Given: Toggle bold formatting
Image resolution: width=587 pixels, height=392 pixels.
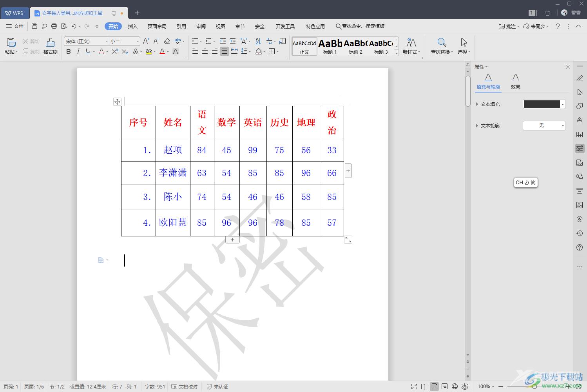Looking at the screenshot, I should tap(69, 51).
